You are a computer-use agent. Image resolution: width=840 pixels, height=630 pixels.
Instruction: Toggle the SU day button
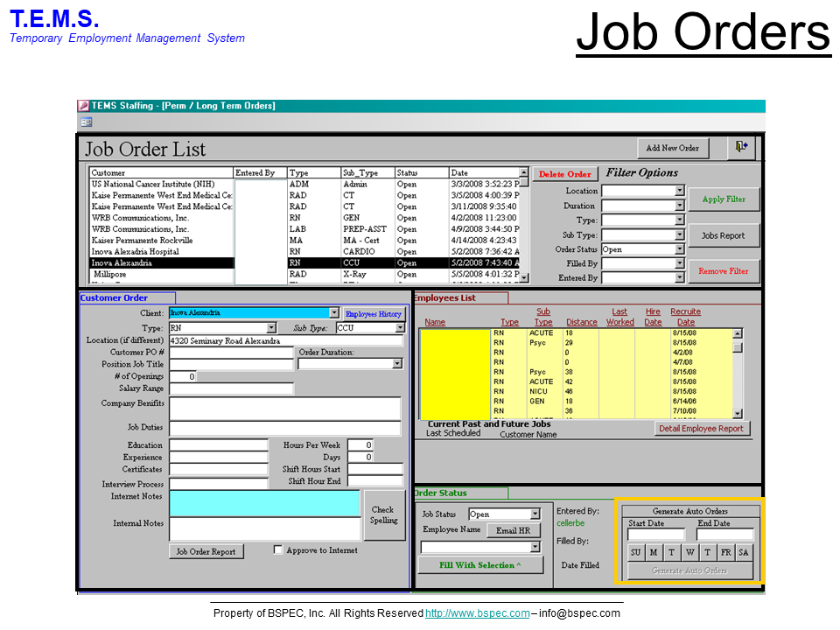tap(636, 552)
